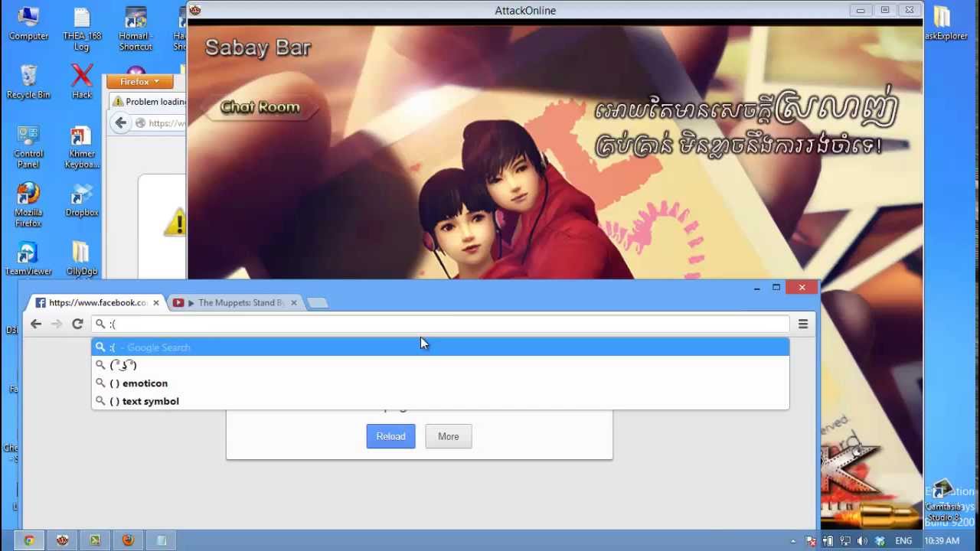Screen dimensions: 980x551
Task: Click the blue Reload button
Action: point(390,436)
